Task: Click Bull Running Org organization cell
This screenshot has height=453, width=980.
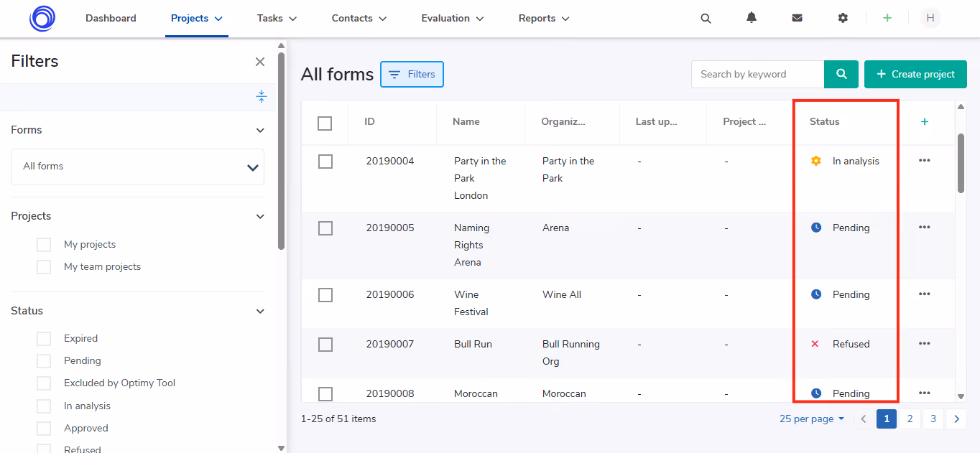Action: [571, 352]
